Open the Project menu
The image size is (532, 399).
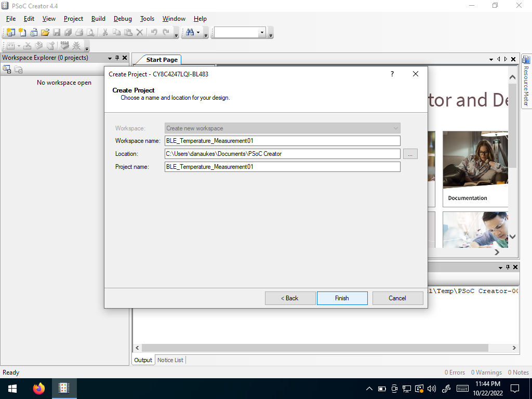click(73, 19)
